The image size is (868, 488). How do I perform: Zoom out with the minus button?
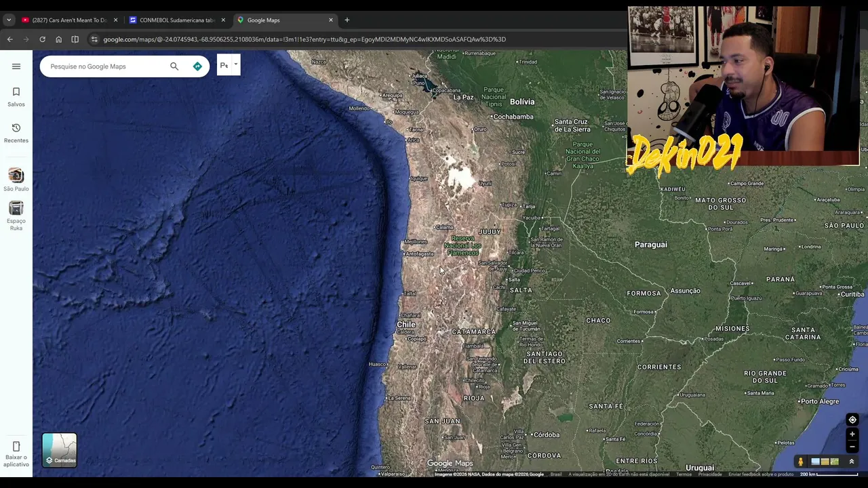tap(852, 447)
